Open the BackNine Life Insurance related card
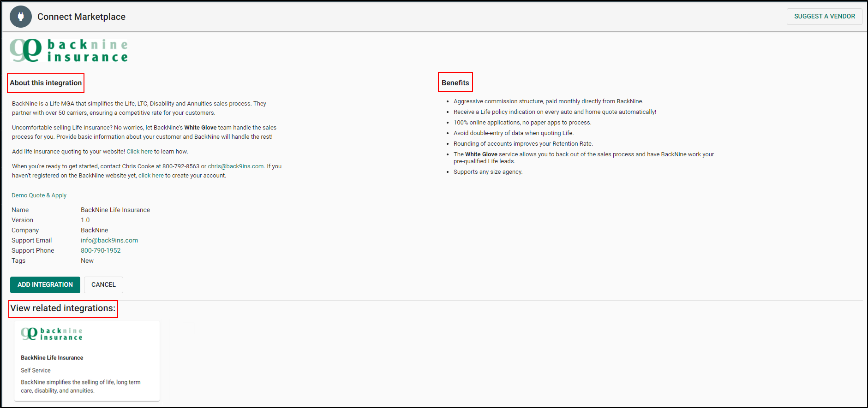The height and width of the screenshot is (408, 868). tap(87, 361)
